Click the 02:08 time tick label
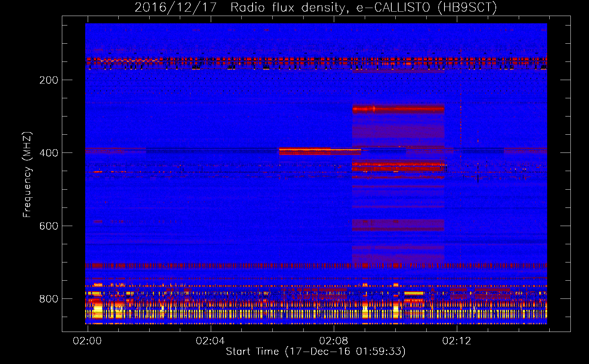Image resolution: width=589 pixels, height=364 pixels. click(x=333, y=341)
